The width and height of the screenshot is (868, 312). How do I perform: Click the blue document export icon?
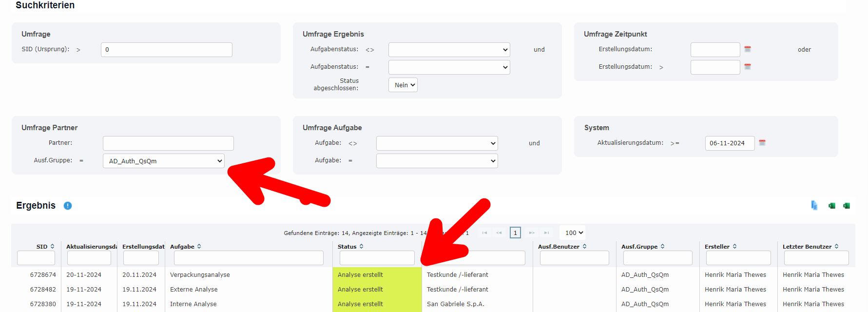coord(814,205)
